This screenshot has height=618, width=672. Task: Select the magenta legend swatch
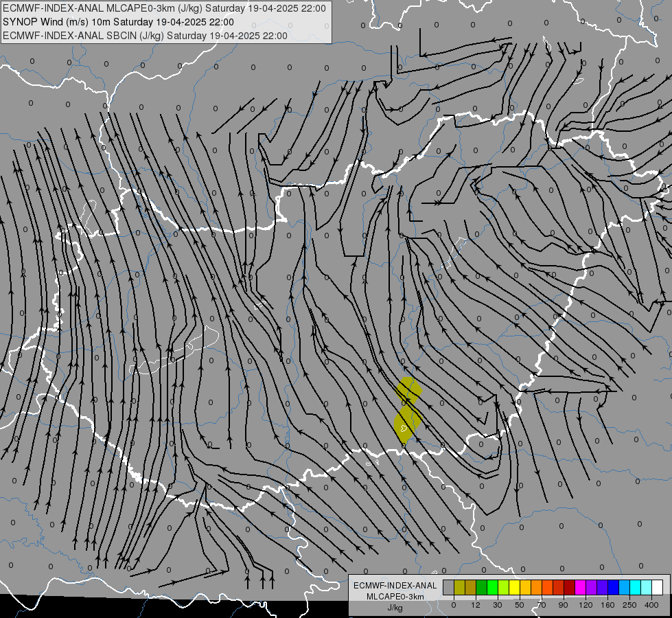(x=581, y=587)
